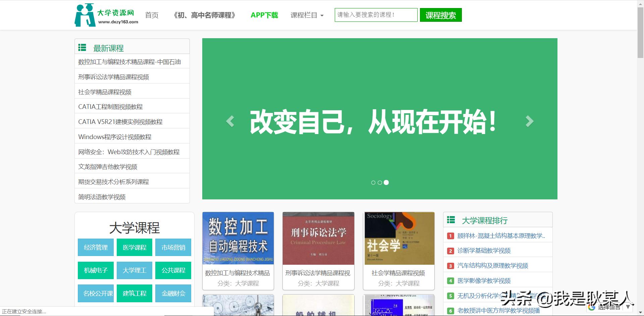
Task: Select the first carousel indicator dot
Action: click(373, 183)
